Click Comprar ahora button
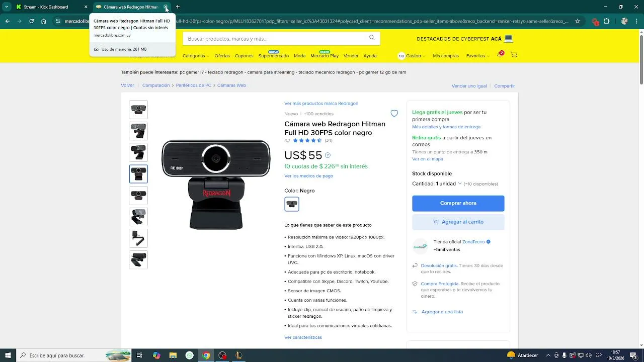 [458, 203]
